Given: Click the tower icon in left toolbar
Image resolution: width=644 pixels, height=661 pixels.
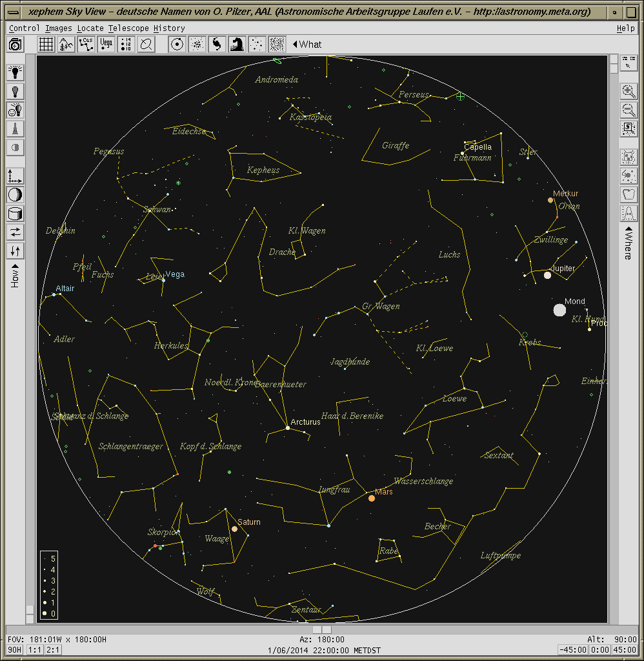Looking at the screenshot, I should click(x=15, y=128).
